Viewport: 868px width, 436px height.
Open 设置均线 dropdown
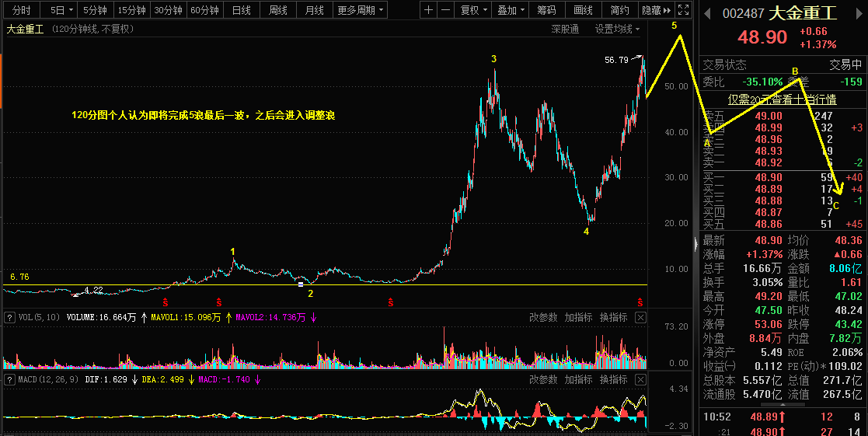(x=617, y=30)
